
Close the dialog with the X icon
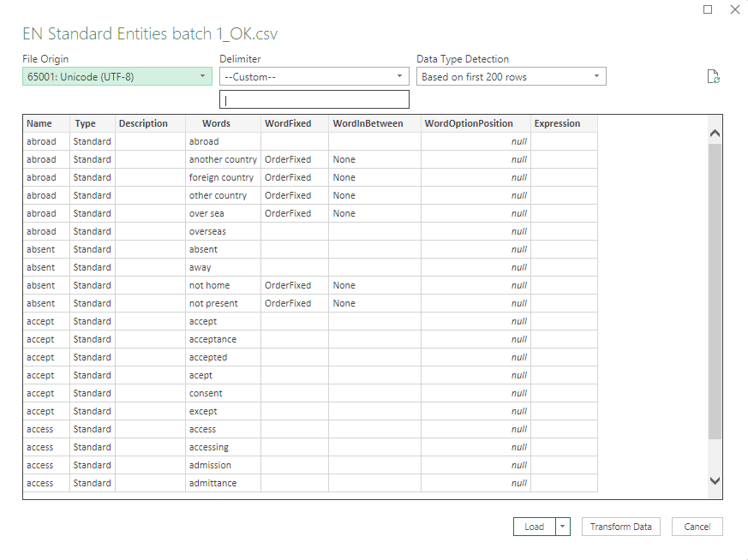click(x=734, y=9)
